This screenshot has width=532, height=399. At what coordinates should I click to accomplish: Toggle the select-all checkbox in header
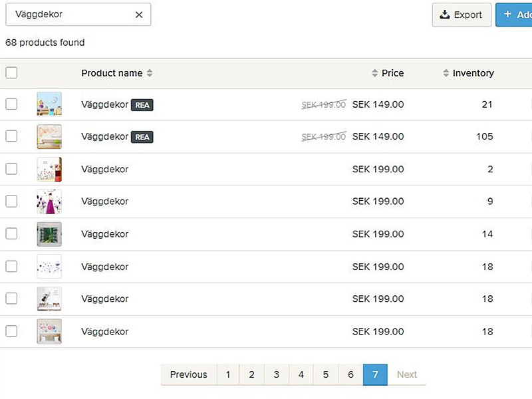pos(11,73)
